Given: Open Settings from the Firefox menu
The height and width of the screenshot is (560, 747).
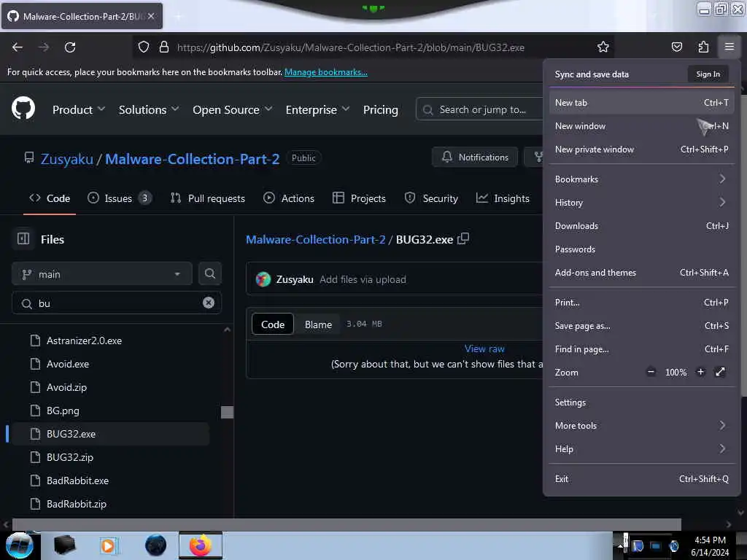Looking at the screenshot, I should pos(641,402).
